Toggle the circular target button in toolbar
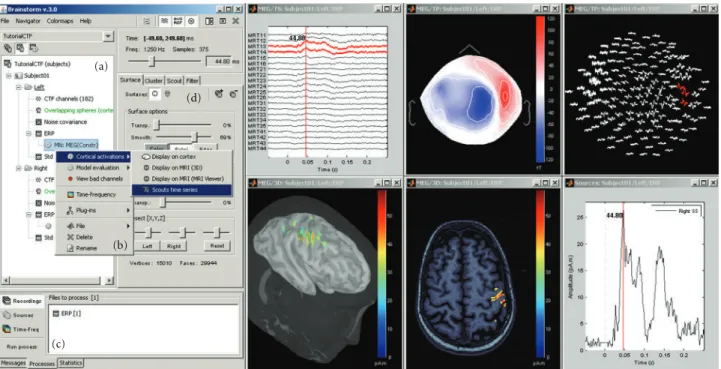This screenshot has width=721, height=369. tap(192, 21)
